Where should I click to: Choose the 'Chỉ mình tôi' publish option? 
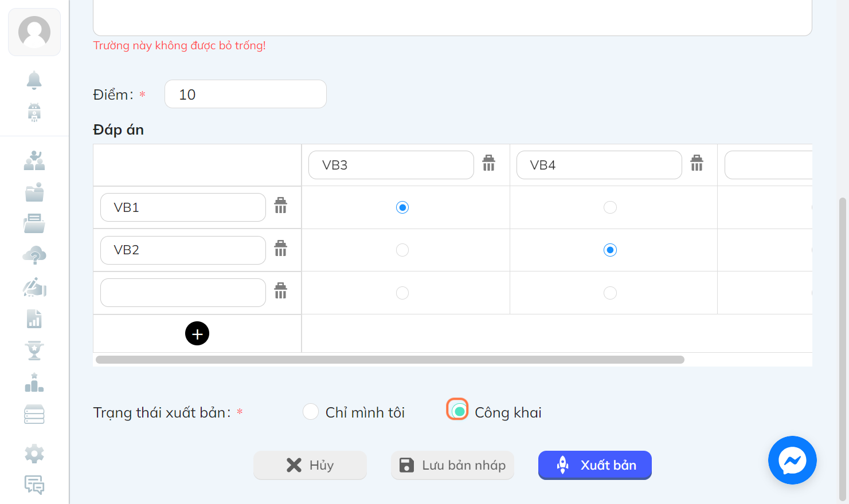point(311,411)
